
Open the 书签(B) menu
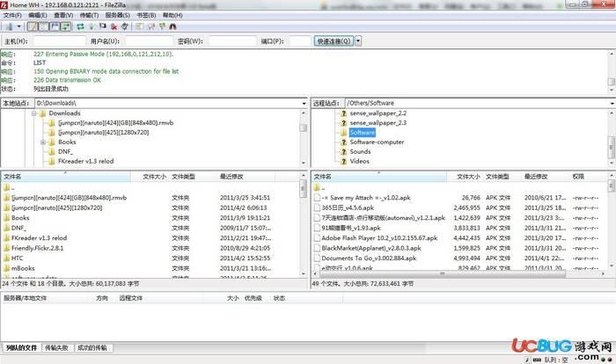point(146,15)
